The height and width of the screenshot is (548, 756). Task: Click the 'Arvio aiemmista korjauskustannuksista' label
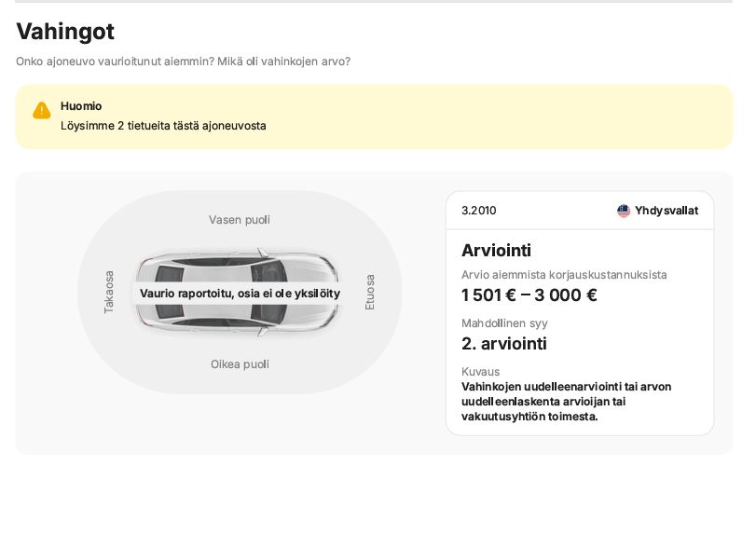click(564, 275)
